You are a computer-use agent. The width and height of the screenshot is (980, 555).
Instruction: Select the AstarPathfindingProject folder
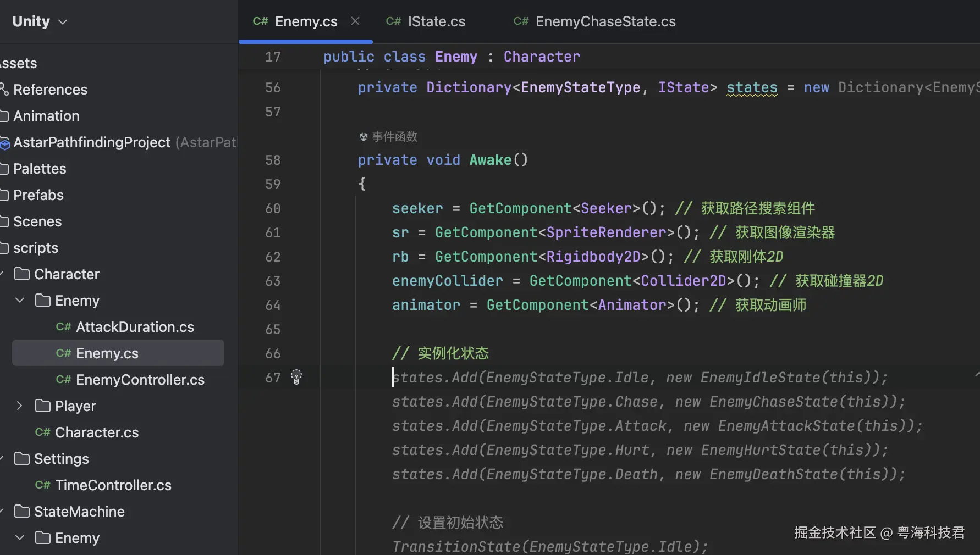92,142
